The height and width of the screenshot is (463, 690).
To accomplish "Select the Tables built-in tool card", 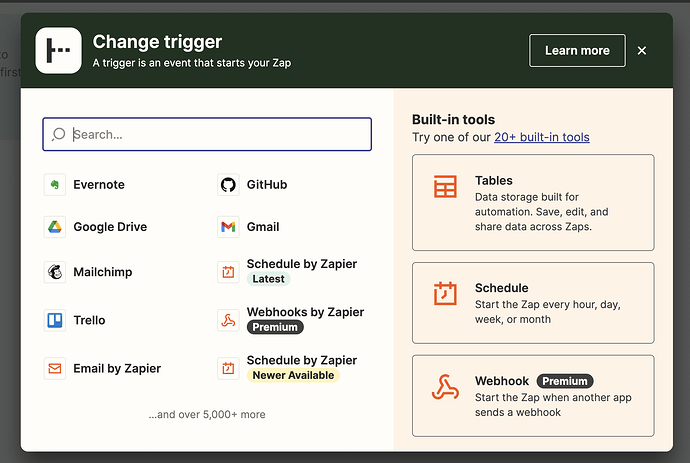I will tap(533, 202).
